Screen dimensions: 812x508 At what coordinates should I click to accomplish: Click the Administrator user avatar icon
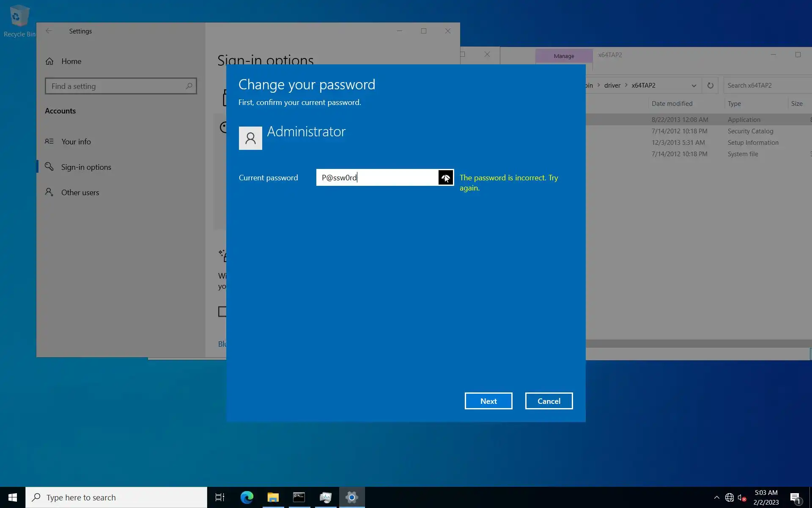[250, 138]
